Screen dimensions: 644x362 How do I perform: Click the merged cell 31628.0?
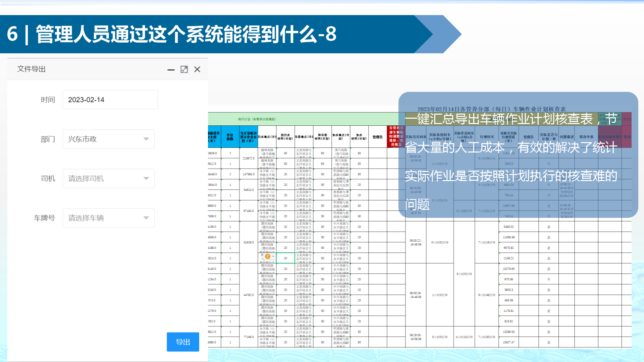coord(249,242)
